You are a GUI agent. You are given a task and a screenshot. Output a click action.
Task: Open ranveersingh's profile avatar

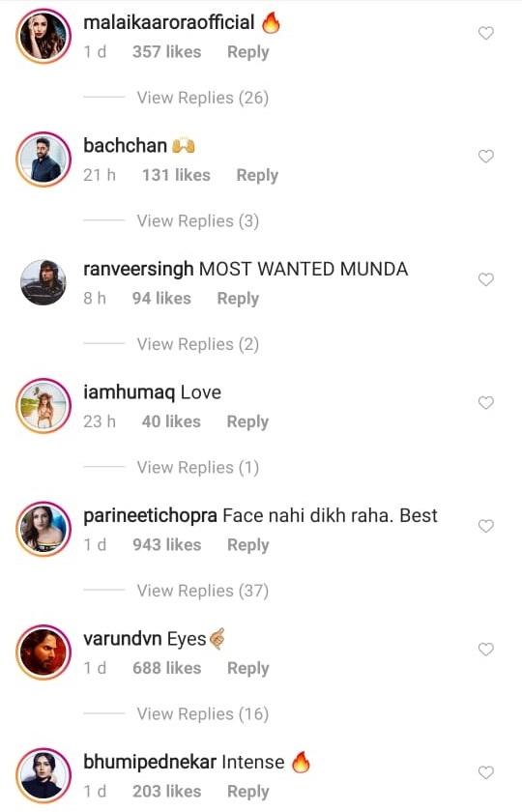[x=43, y=282]
